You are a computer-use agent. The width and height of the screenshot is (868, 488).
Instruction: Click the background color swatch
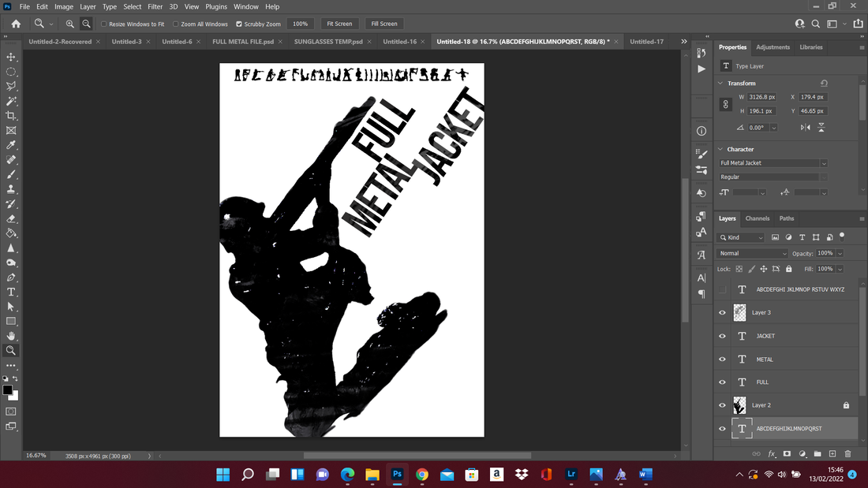click(15, 397)
